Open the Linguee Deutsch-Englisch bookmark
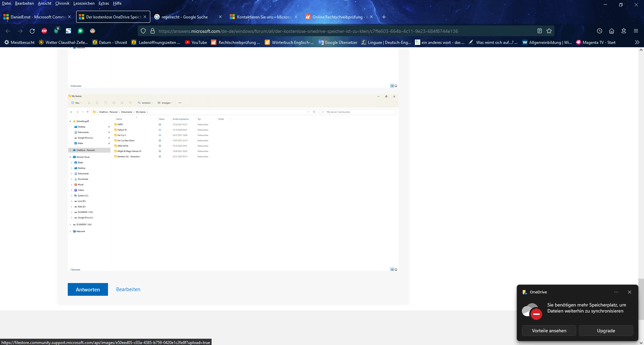This screenshot has height=345, width=644. click(x=386, y=43)
